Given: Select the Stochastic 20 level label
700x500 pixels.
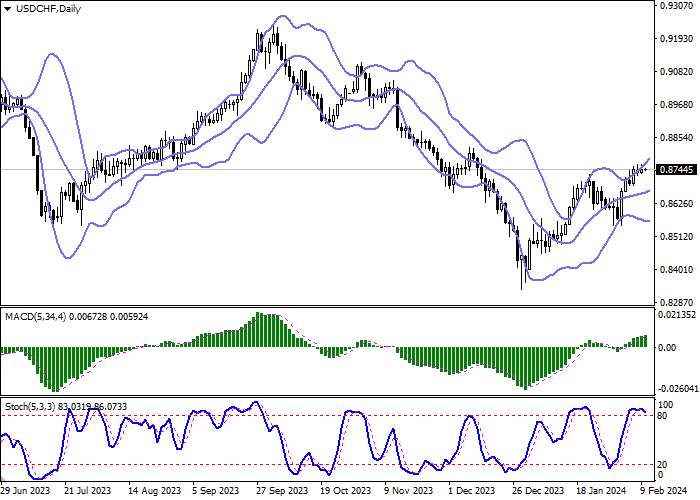Looking at the screenshot, I should tap(663, 465).
